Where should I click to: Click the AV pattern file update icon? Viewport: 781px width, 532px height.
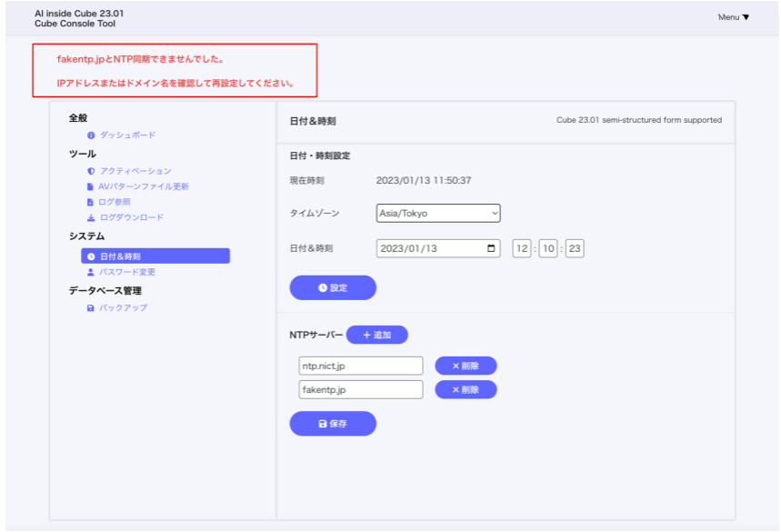coord(91,186)
